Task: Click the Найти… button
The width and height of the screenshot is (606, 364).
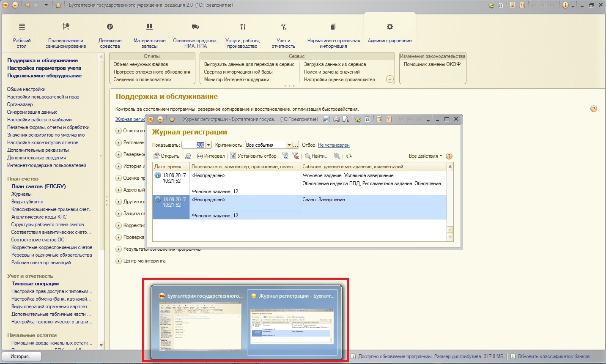Action: [316, 156]
